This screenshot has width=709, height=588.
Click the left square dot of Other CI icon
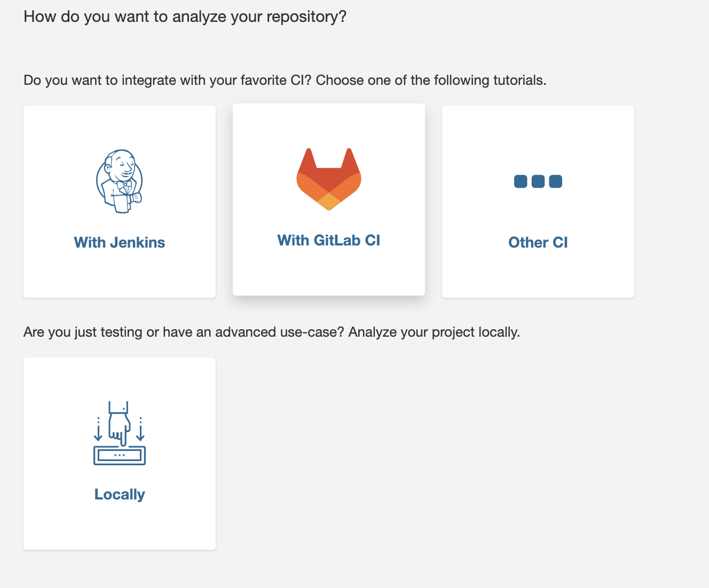521,181
